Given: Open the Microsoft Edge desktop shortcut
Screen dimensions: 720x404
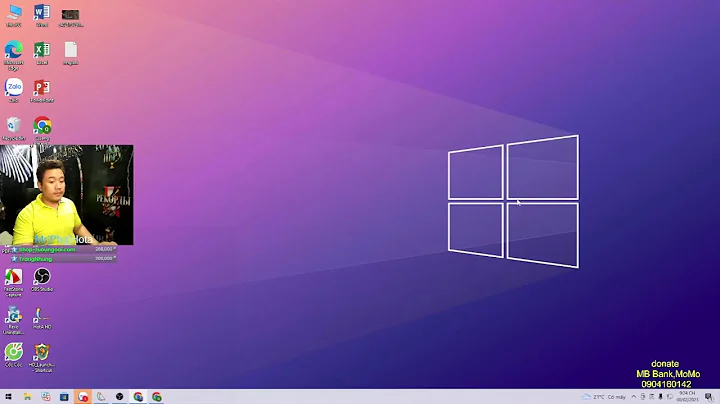Looking at the screenshot, I should (13, 55).
